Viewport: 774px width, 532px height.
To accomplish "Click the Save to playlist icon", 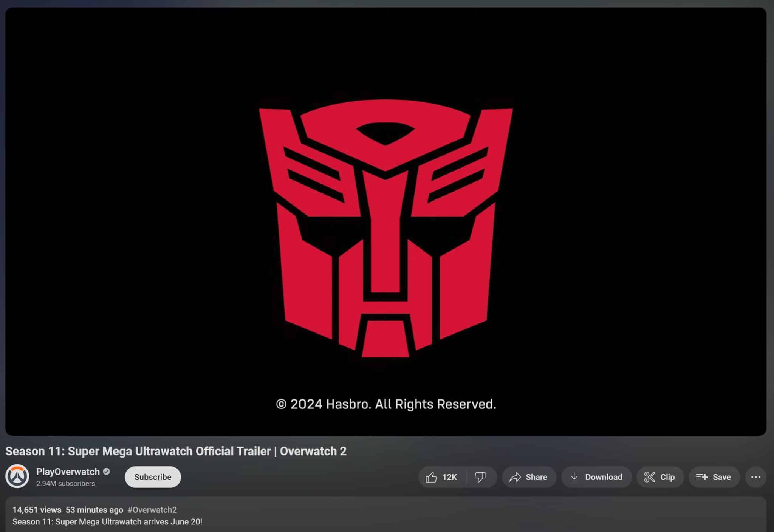I will (x=703, y=477).
